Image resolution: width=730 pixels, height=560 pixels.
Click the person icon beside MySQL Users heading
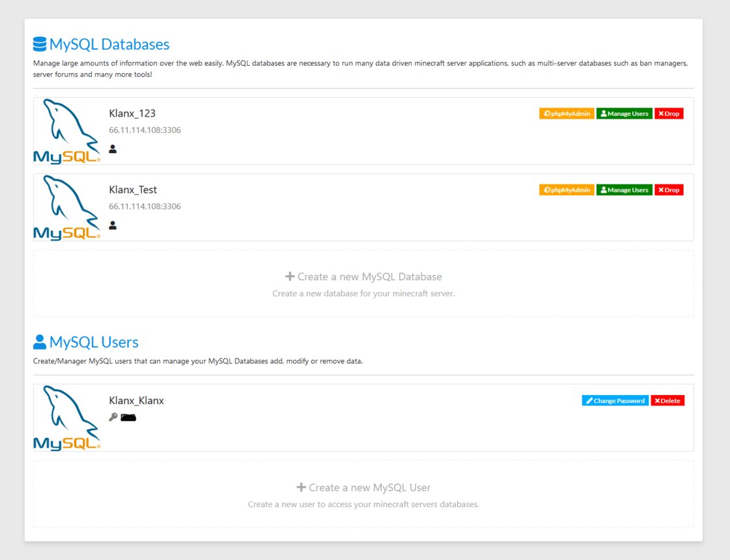tap(40, 342)
